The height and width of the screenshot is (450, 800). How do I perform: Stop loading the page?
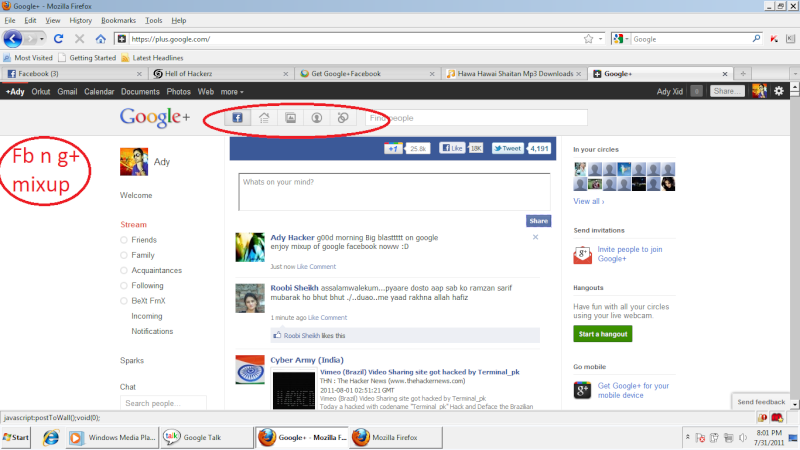click(79, 39)
